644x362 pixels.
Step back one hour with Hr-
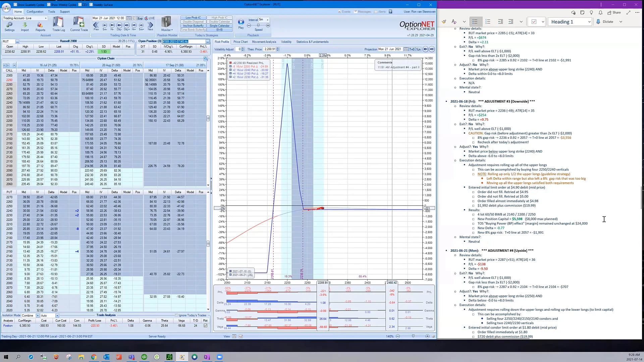112,26
